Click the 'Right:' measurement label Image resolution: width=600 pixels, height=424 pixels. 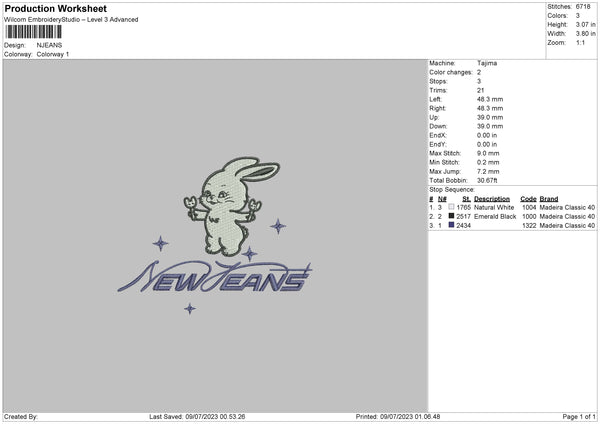437,108
